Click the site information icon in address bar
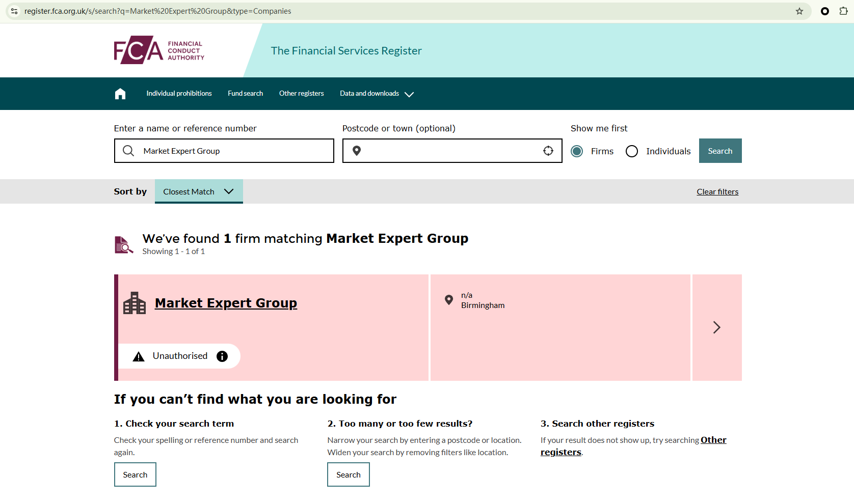 [14, 11]
